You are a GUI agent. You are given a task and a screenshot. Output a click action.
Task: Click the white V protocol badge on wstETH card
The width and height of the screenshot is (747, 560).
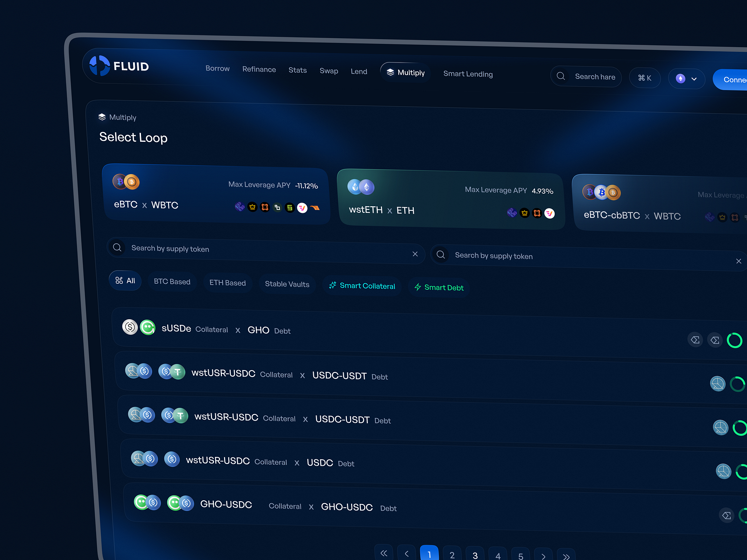pos(550,213)
